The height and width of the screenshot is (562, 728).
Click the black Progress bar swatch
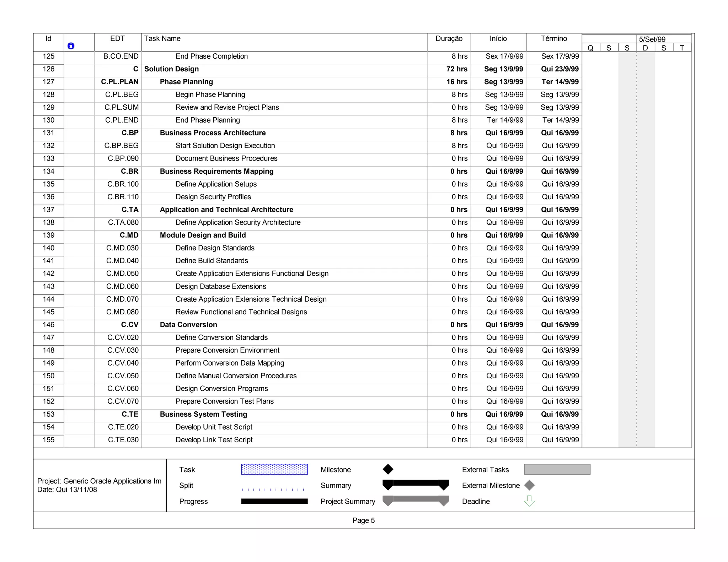pos(274,501)
